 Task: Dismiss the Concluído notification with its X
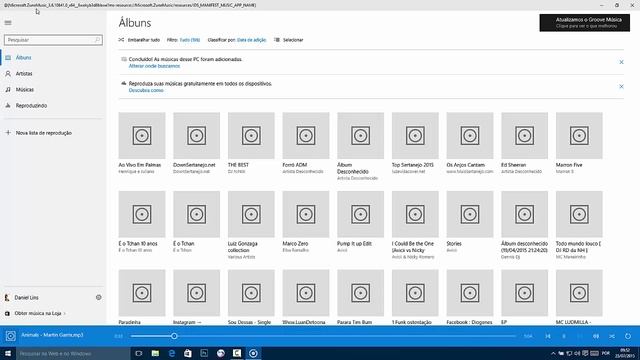(621, 62)
